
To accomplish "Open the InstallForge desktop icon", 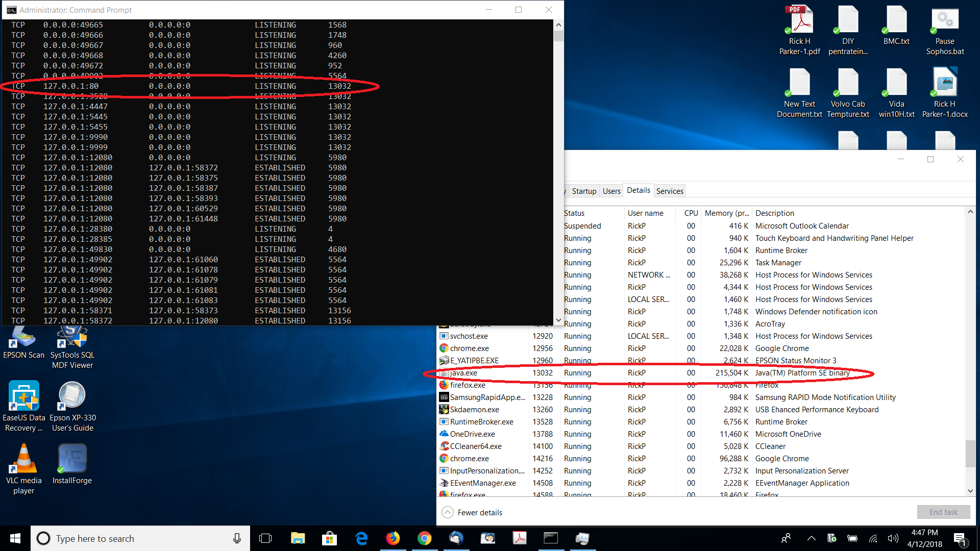I will 72,459.
